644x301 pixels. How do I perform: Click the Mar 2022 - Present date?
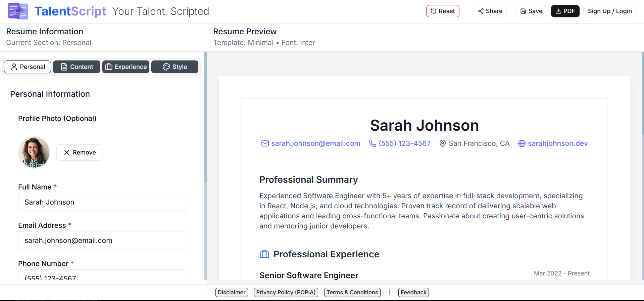(562, 273)
